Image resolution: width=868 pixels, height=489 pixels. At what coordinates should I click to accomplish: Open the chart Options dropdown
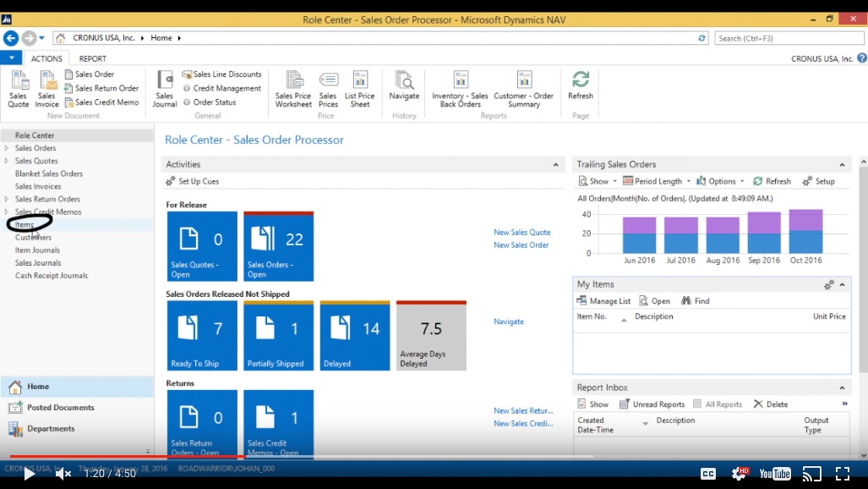720,181
